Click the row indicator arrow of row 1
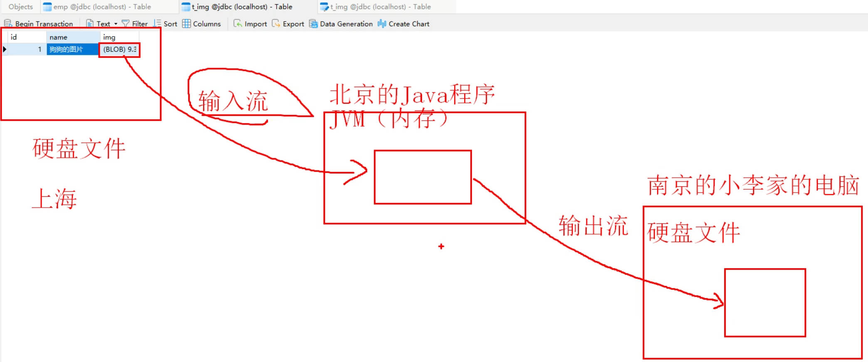 5,49
